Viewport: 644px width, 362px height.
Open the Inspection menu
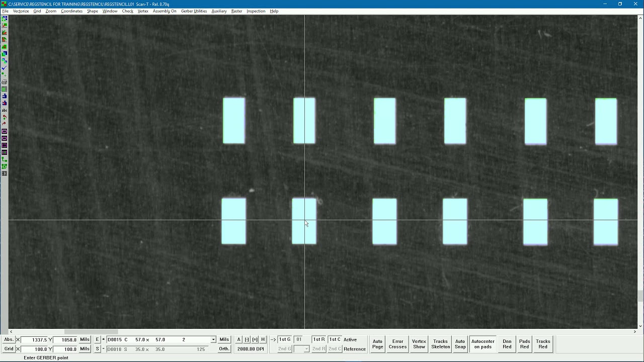256,11
